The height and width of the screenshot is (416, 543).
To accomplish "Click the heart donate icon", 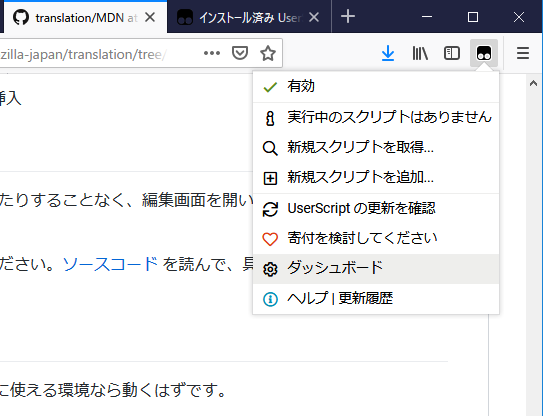I will coord(270,239).
